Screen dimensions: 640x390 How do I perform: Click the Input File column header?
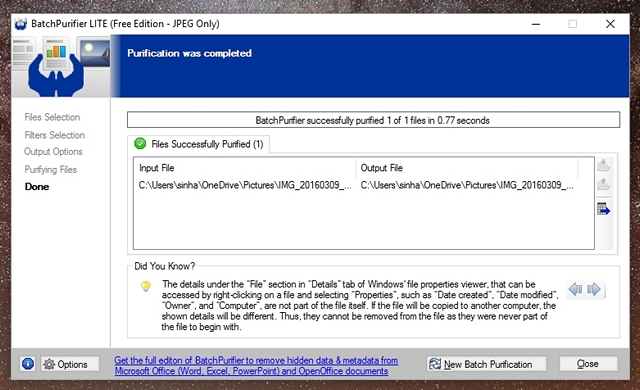tap(244, 168)
